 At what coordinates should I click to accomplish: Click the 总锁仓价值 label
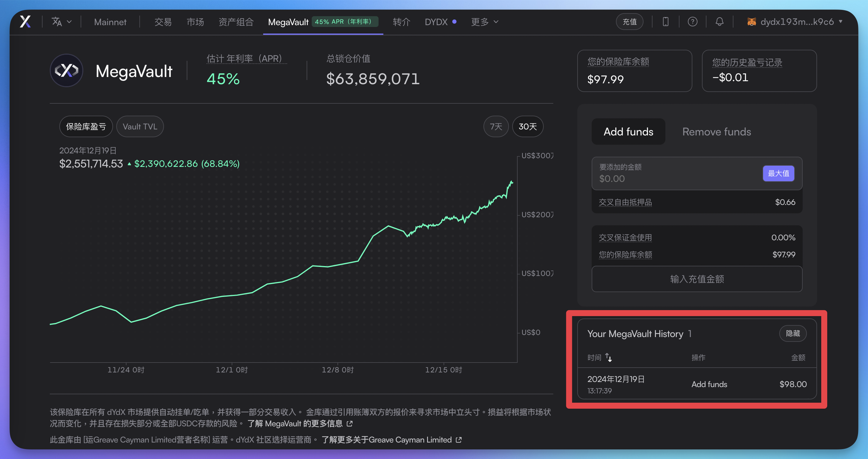tap(348, 58)
